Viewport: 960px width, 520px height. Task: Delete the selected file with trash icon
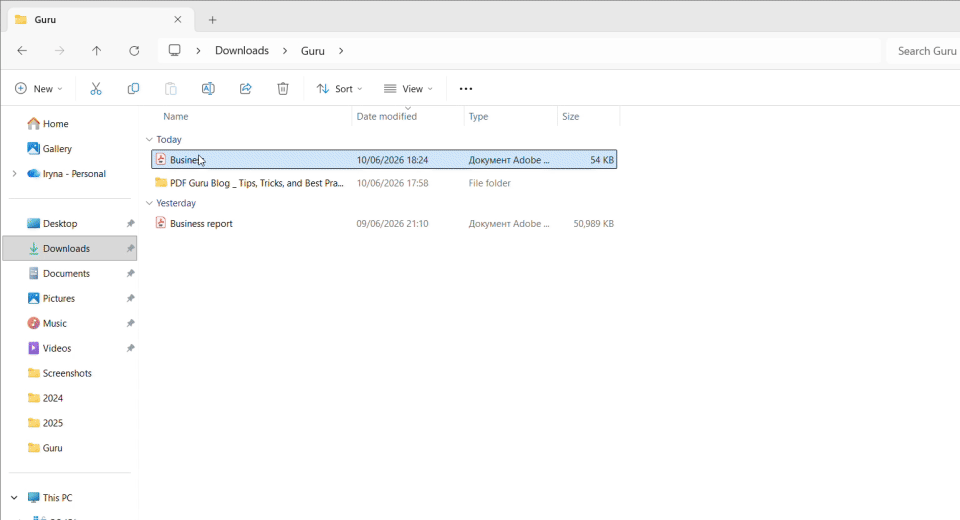pyautogui.click(x=283, y=89)
